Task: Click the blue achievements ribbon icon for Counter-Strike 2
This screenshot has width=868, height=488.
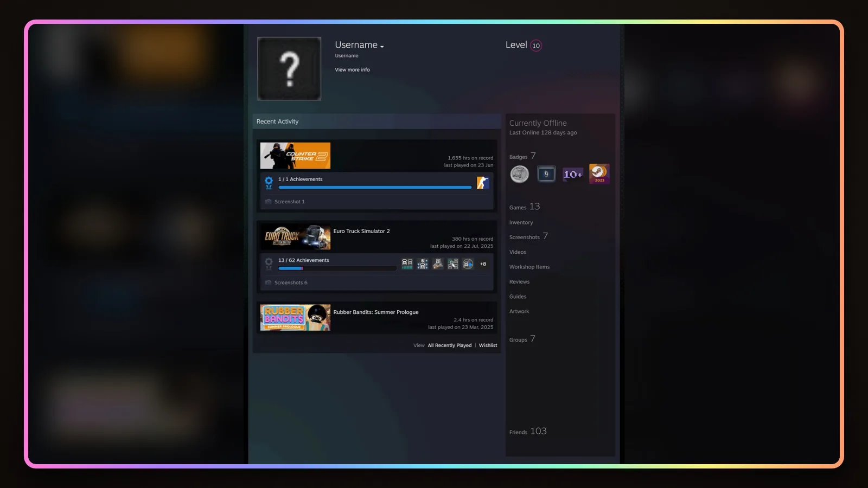Action: tap(269, 183)
